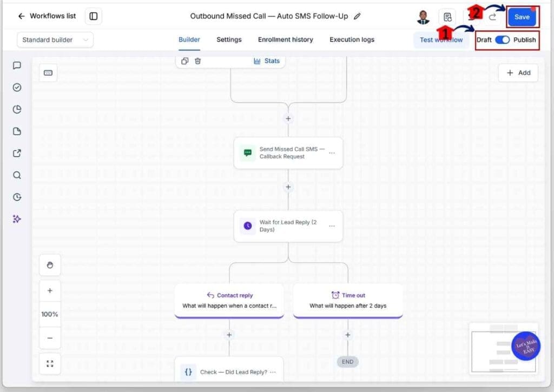The height and width of the screenshot is (392, 554).
Task: Open the Enrollment history tab
Action: (x=286, y=39)
